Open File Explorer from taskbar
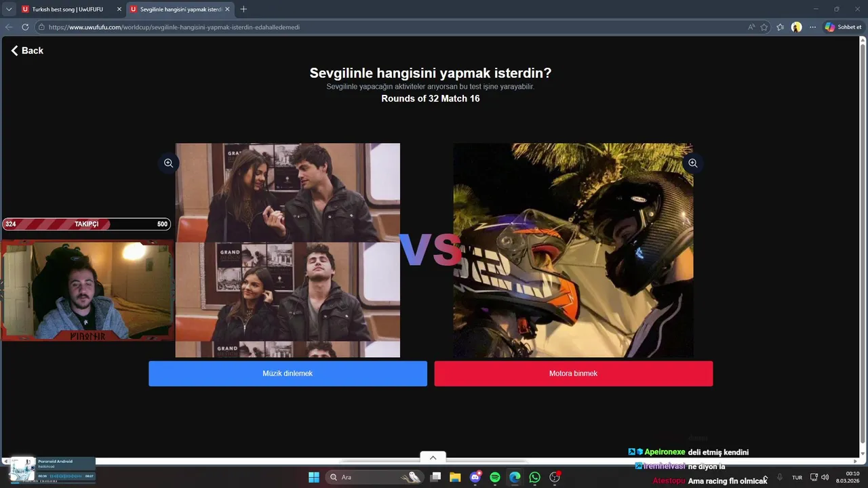868x488 pixels. click(x=455, y=477)
